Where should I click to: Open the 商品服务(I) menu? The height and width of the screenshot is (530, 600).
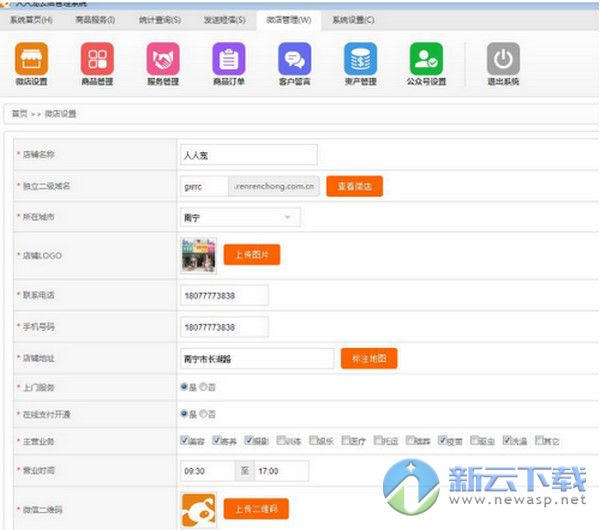point(95,20)
